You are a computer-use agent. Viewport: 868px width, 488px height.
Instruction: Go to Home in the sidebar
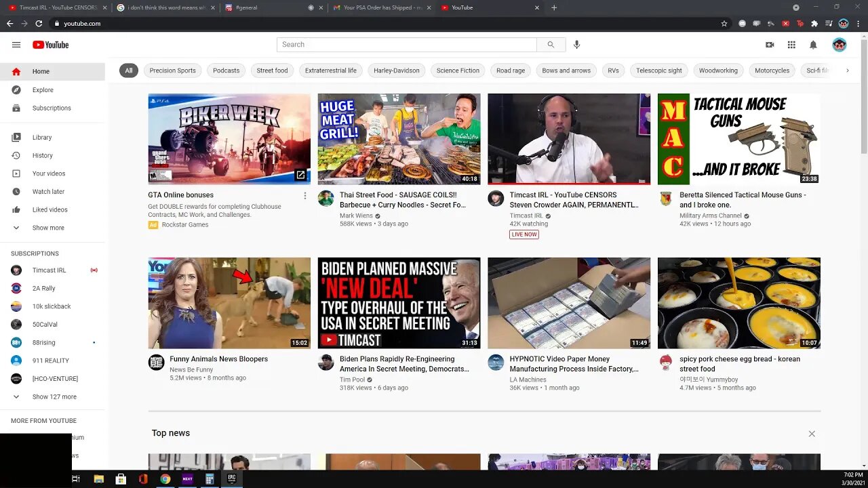(x=53, y=71)
